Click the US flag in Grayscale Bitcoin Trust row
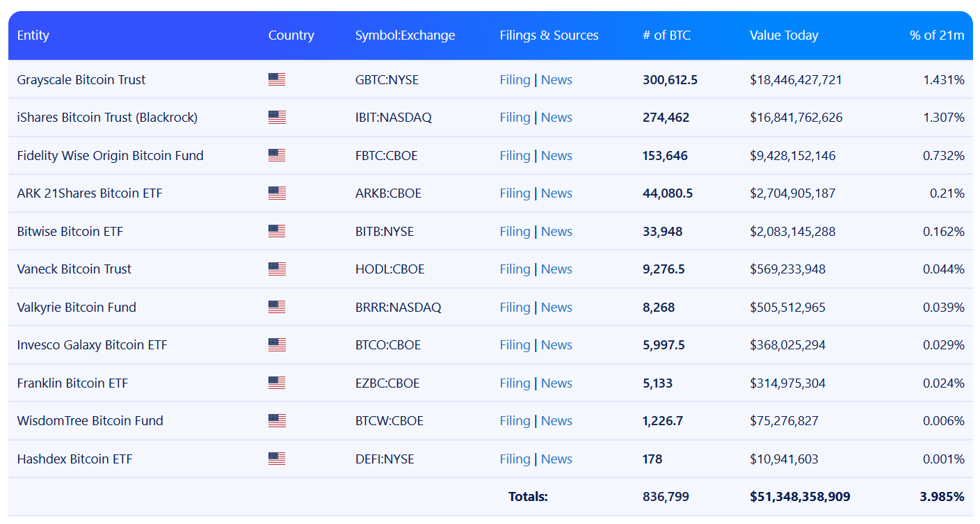This screenshot has width=980, height=524. click(277, 79)
